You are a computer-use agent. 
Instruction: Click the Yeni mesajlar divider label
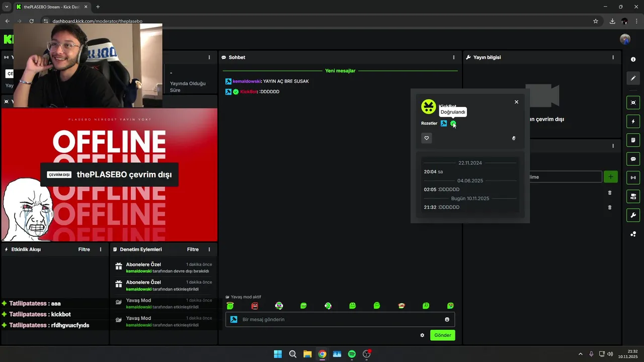click(x=340, y=71)
